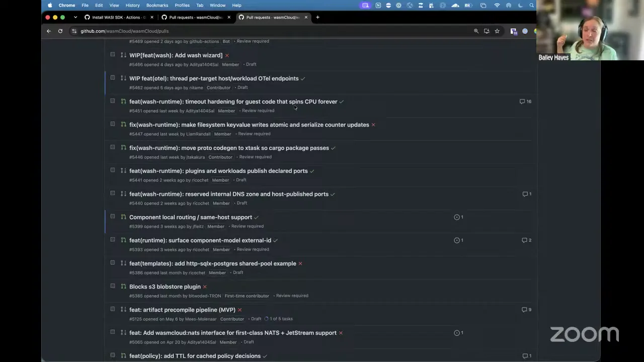Show the passing checks for the timeout hardening PR
Viewport: 644px width, 362px height.
342,102
